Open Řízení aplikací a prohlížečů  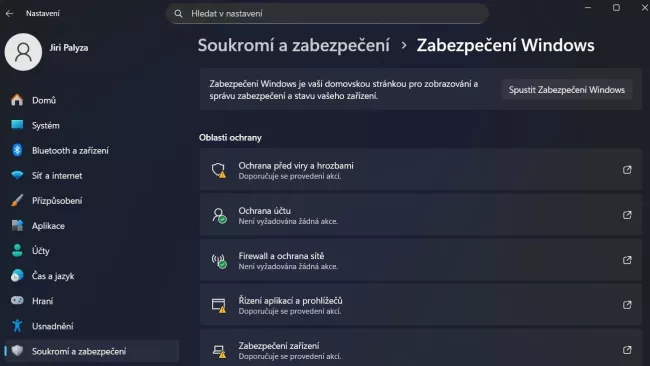(421, 305)
